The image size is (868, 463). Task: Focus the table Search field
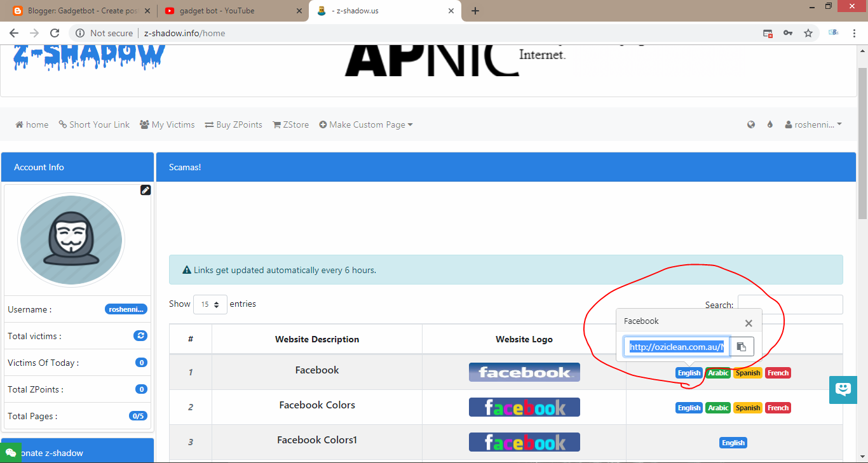tap(790, 304)
